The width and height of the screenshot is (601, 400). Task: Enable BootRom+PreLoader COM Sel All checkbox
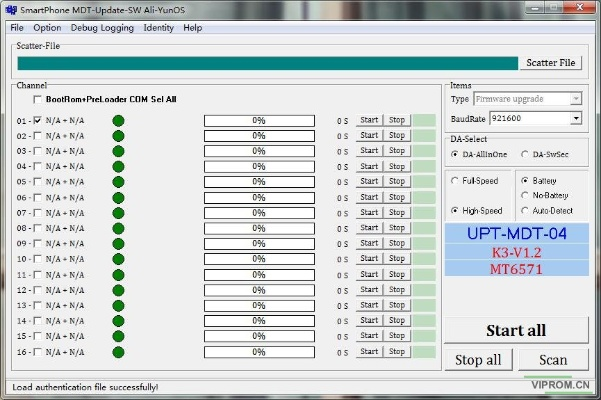coord(38,100)
